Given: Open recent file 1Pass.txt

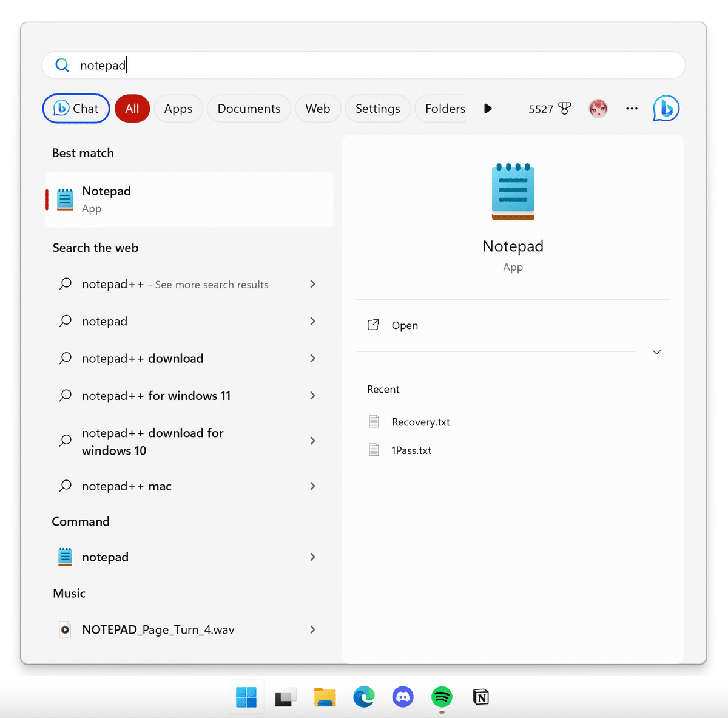Looking at the screenshot, I should (411, 450).
